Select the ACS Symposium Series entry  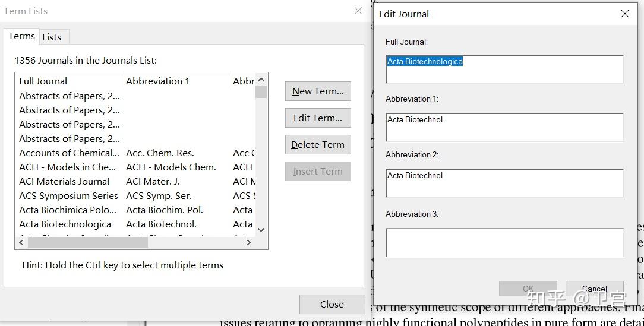click(68, 196)
